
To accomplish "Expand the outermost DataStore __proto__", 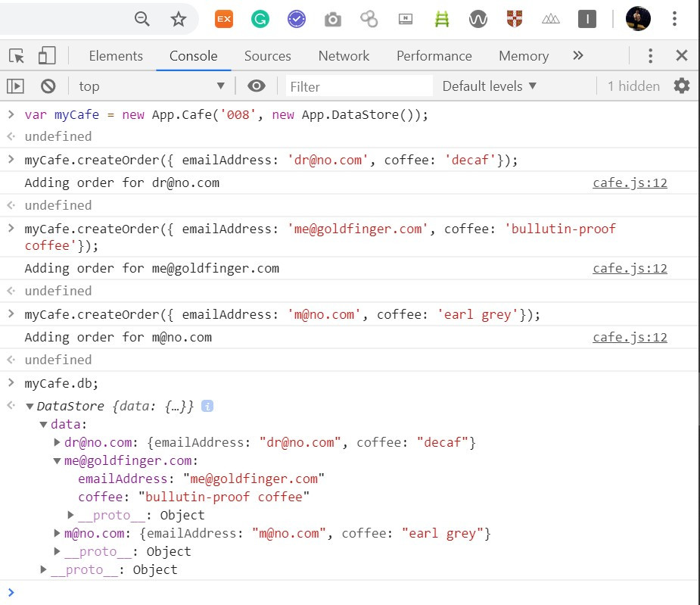I will pos(43,569).
